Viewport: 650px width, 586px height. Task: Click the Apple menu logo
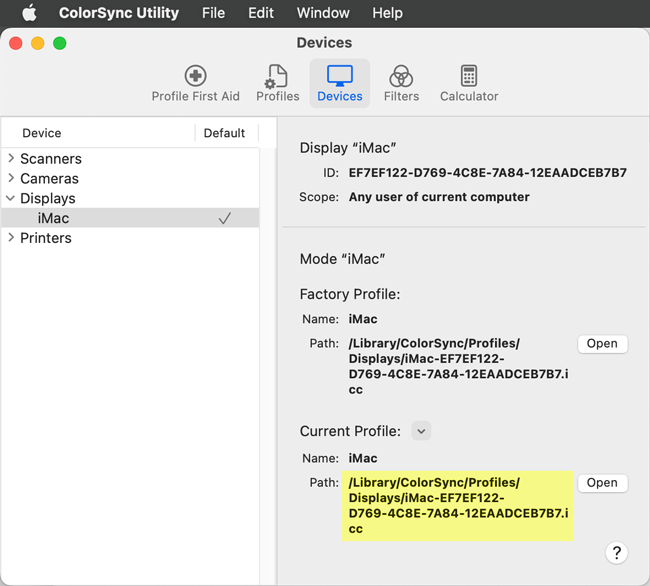pos(29,13)
